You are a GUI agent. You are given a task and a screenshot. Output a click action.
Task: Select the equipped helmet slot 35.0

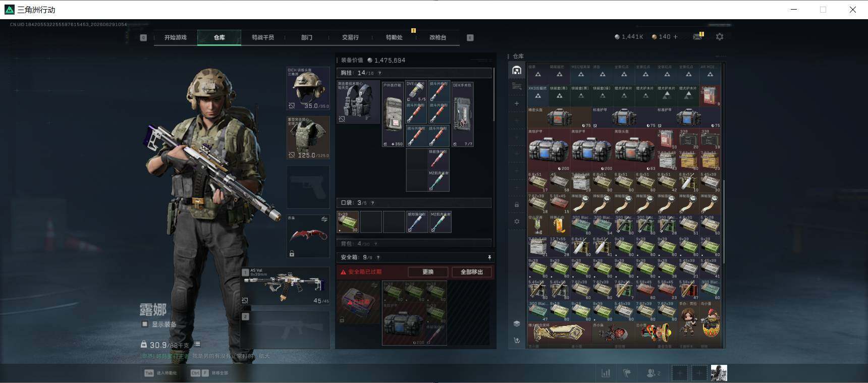point(308,88)
